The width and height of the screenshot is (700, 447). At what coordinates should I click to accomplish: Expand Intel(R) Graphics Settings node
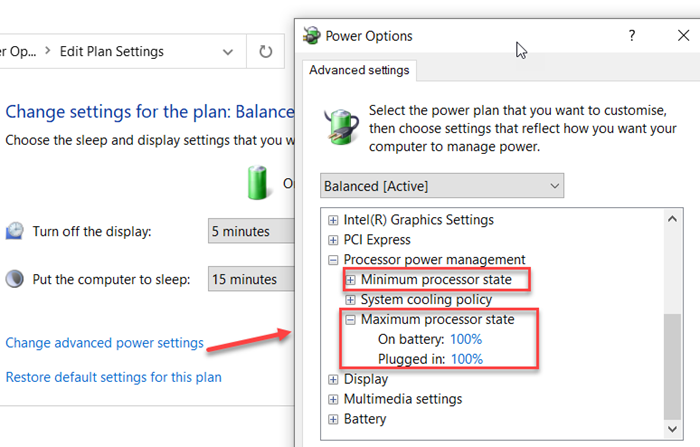pyautogui.click(x=334, y=220)
